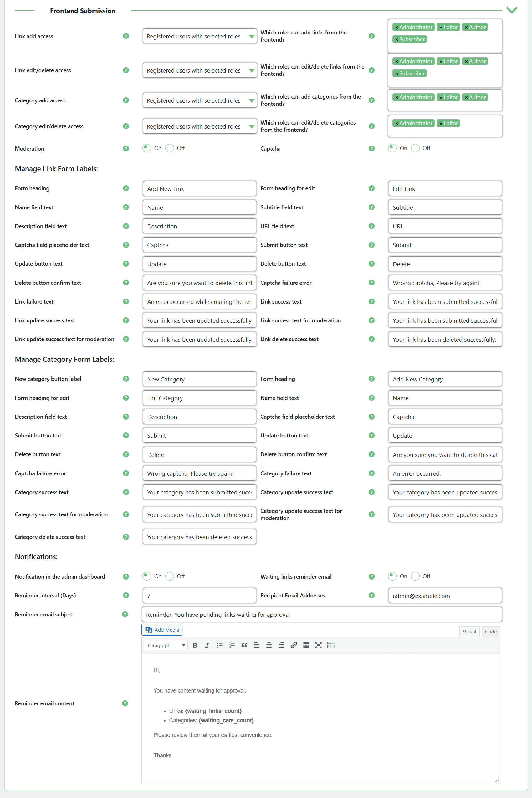532x798 pixels.
Task: Click the Reminder interval (Days) field
Action: (200, 596)
